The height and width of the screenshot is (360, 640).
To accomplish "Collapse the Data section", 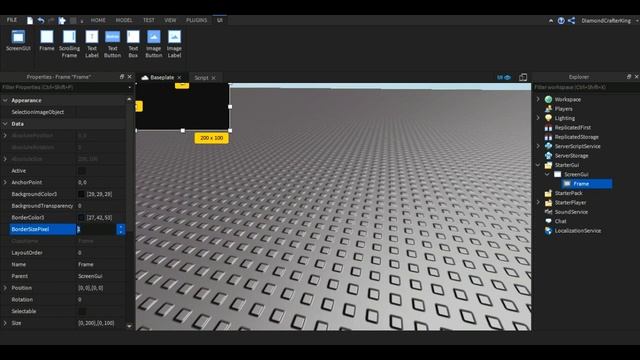I will [x=5, y=124].
